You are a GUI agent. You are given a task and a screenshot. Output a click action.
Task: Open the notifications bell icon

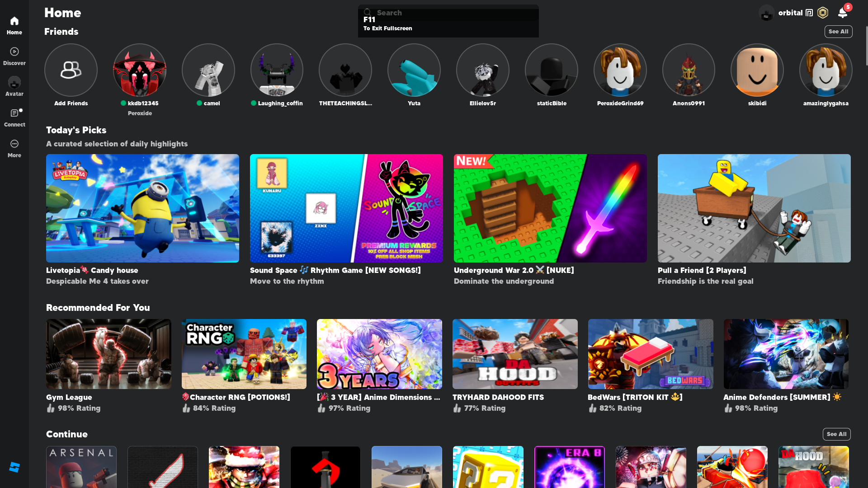[843, 13]
